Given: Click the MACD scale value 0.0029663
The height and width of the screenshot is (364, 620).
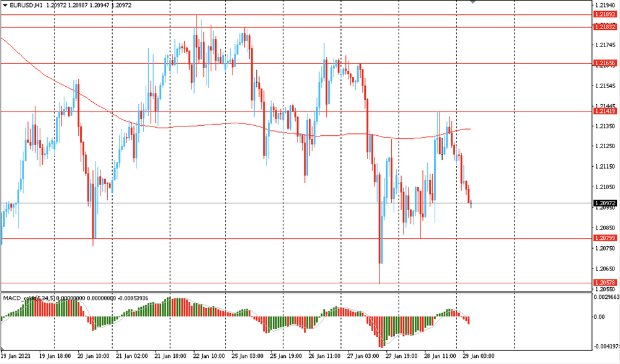Looking at the screenshot, I should click(607, 297).
